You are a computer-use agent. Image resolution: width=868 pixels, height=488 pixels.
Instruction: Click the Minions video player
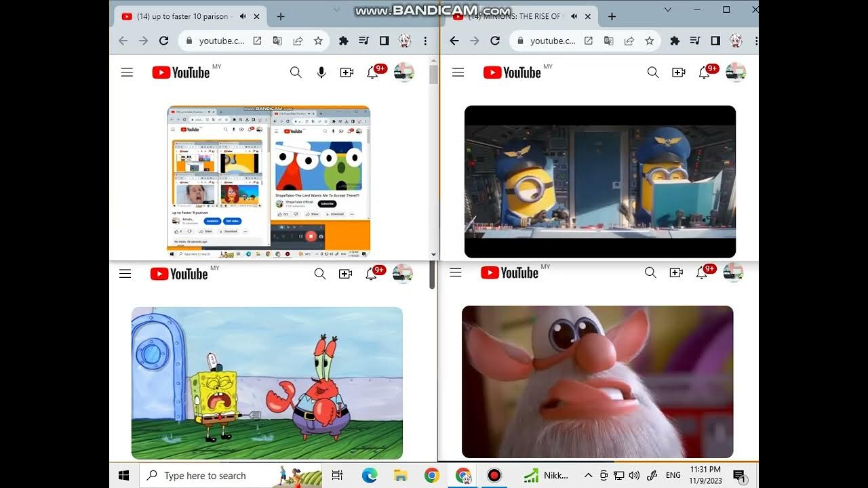pyautogui.click(x=600, y=182)
